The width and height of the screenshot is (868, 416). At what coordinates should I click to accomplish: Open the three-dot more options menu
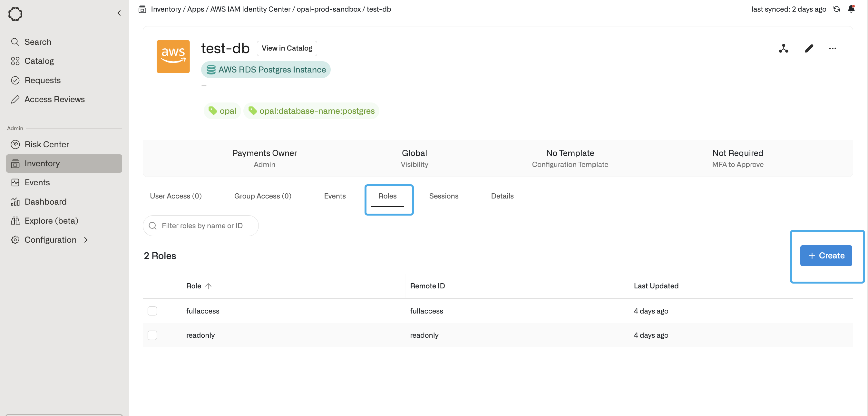pyautogui.click(x=832, y=49)
